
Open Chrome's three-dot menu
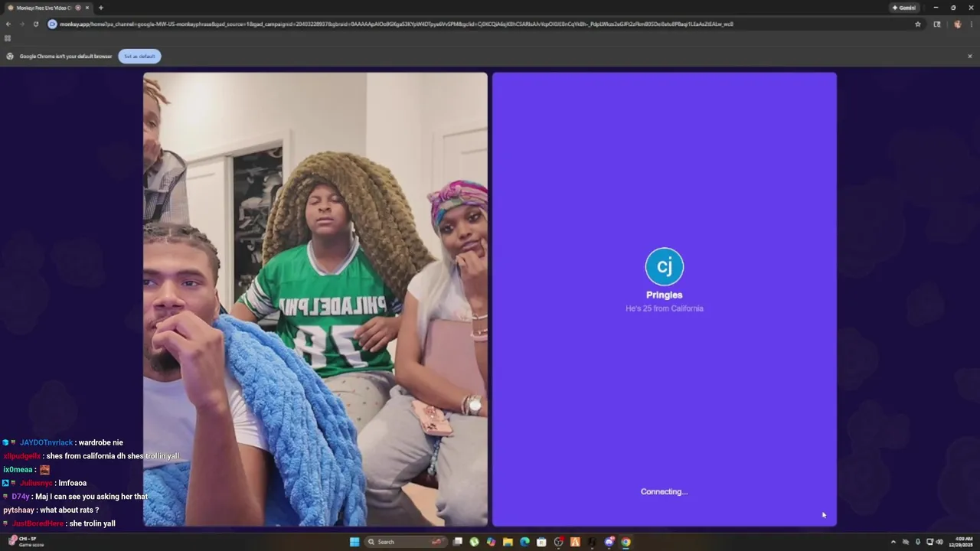coord(970,24)
